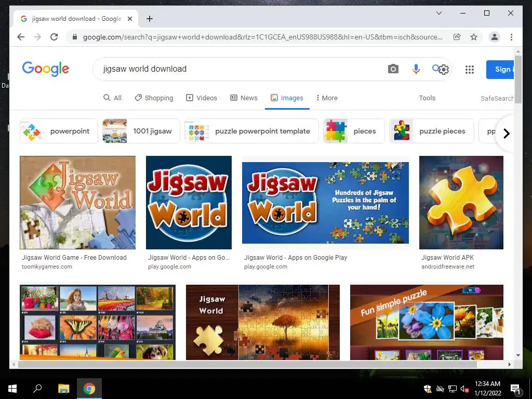This screenshot has width=532, height=399.
Task: Open Windows taskbar search
Action: 37,389
